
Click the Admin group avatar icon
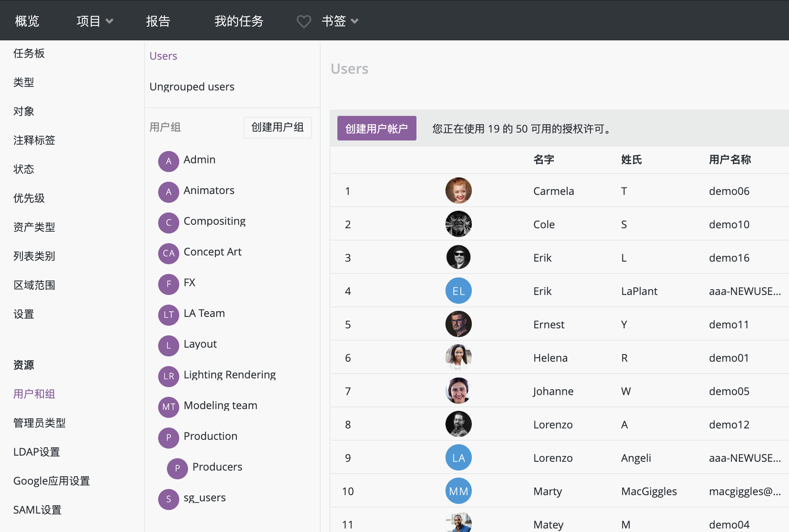(168, 161)
